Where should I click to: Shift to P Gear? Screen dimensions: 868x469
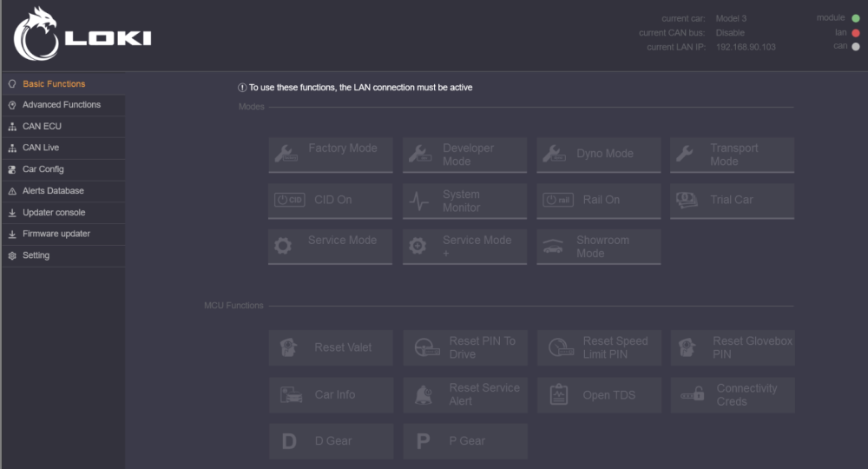[464, 441]
